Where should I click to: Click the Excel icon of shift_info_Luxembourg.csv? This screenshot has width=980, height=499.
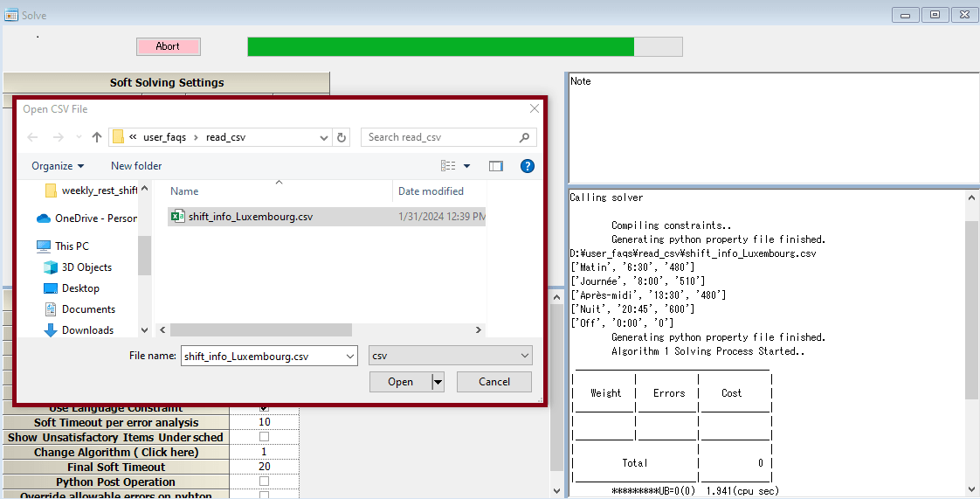tap(178, 217)
